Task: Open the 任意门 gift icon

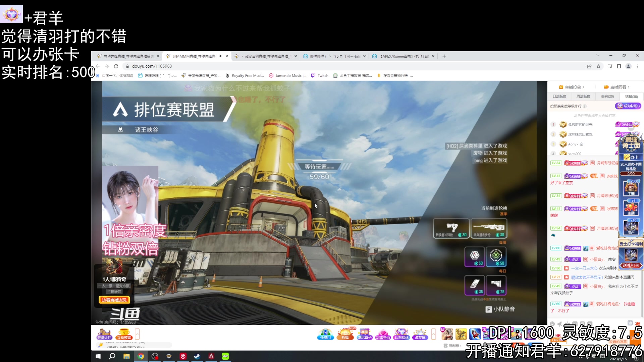Action: tap(325, 334)
